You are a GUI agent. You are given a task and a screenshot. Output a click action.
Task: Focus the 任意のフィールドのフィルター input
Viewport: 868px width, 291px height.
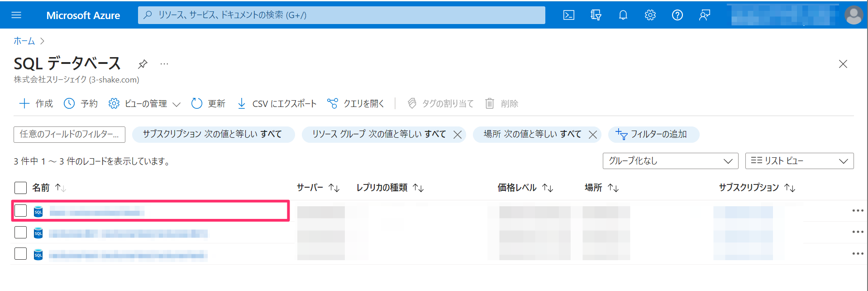tap(69, 134)
